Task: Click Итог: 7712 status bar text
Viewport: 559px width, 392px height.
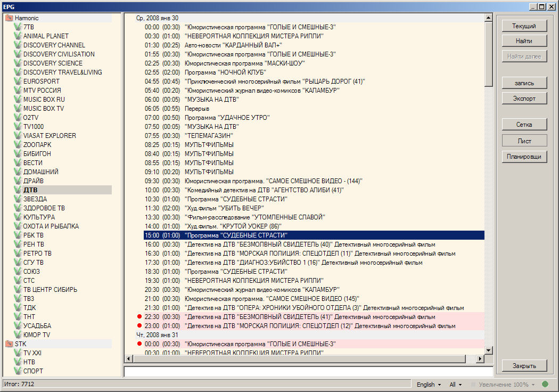Action: click(19, 384)
